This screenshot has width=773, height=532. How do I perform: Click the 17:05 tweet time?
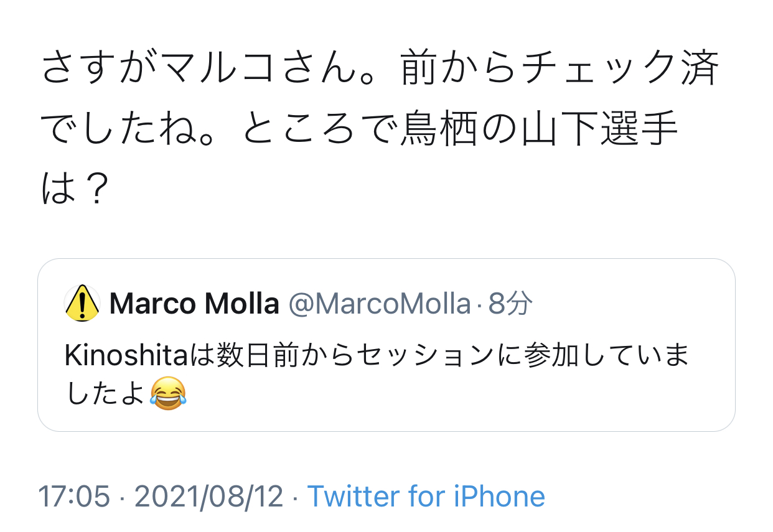click(74, 497)
